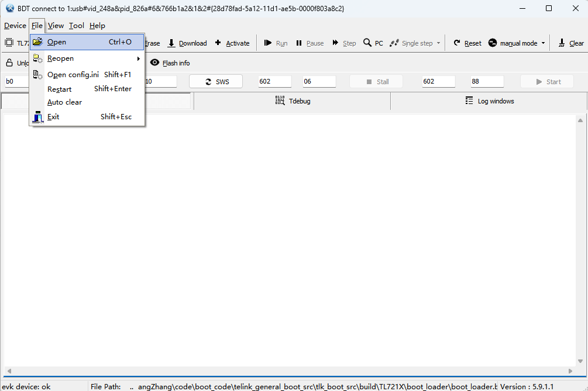
Task: Click the Pause bars icon
Action: click(299, 43)
